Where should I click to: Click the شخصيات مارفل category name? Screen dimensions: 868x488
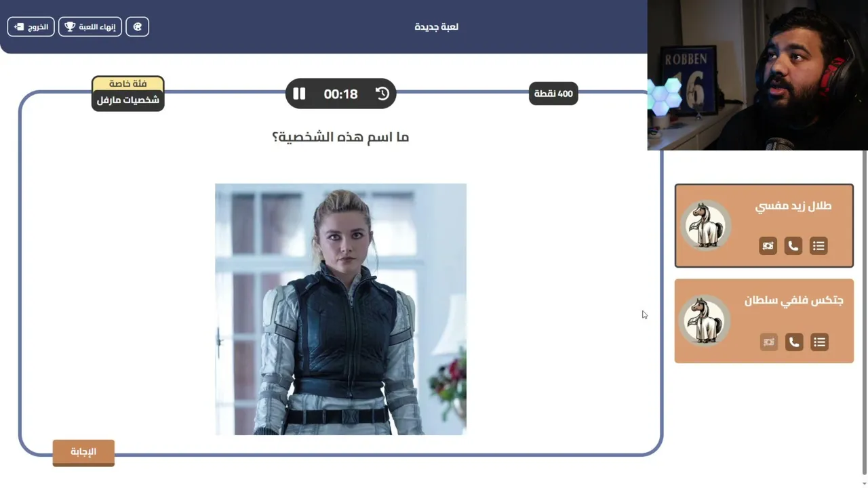(x=128, y=100)
